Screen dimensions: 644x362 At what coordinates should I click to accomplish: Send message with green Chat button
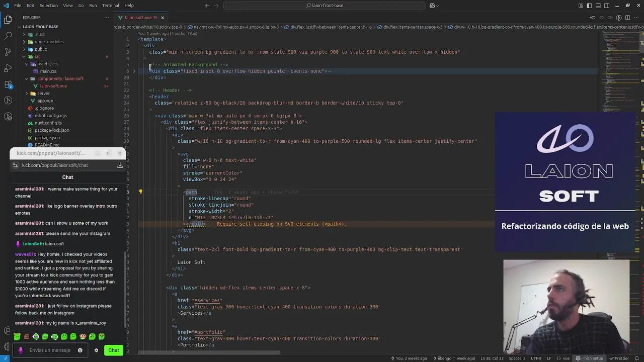[x=113, y=350]
